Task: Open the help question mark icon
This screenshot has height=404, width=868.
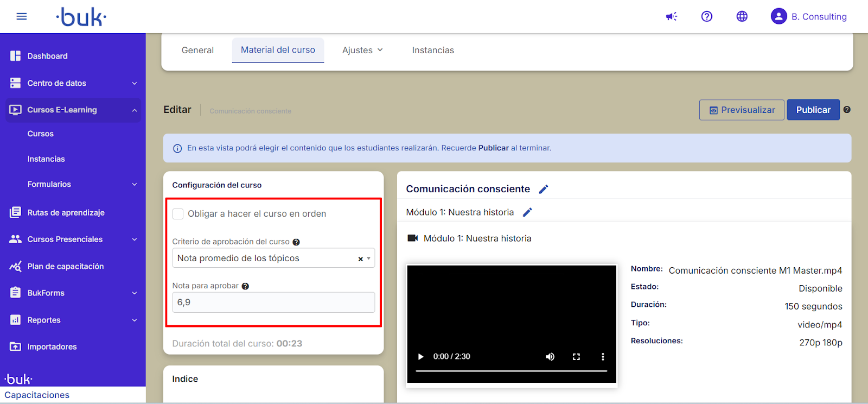Action: (706, 16)
